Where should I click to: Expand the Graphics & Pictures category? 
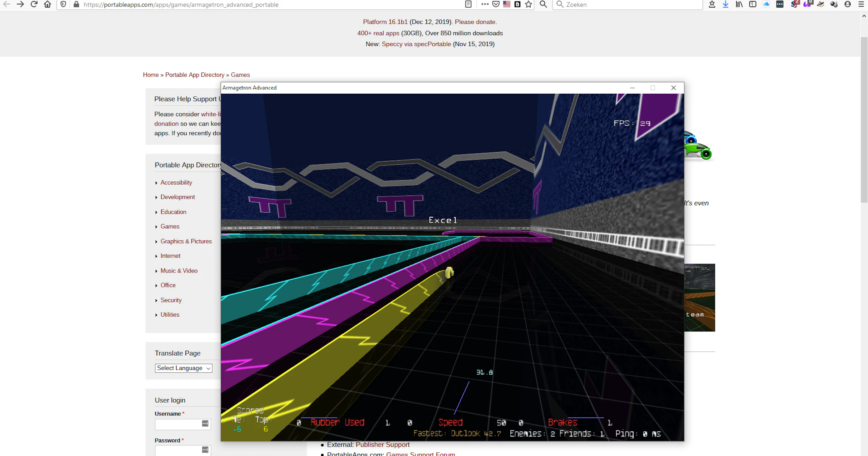pos(186,241)
